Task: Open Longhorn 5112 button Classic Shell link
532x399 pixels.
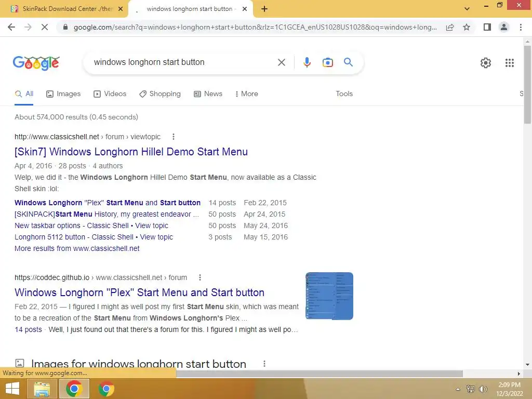Action: (94, 237)
